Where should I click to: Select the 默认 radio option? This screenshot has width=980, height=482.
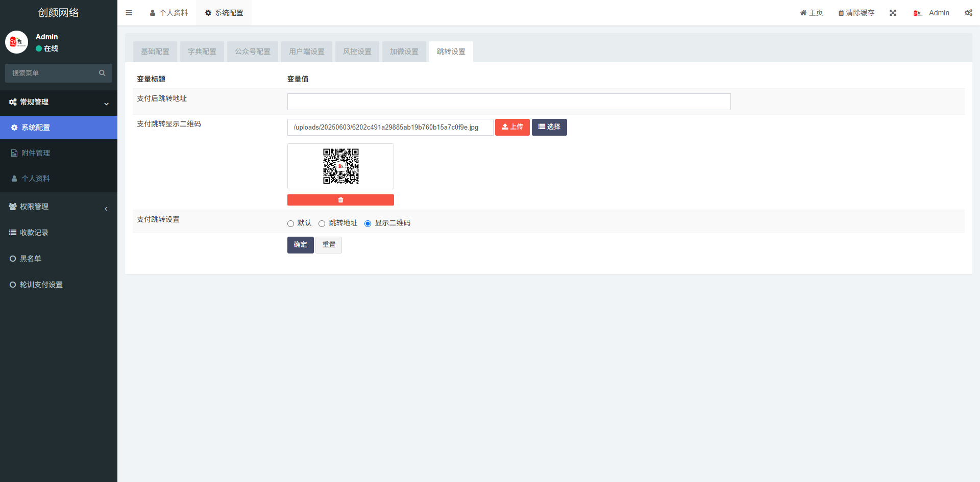(x=290, y=223)
